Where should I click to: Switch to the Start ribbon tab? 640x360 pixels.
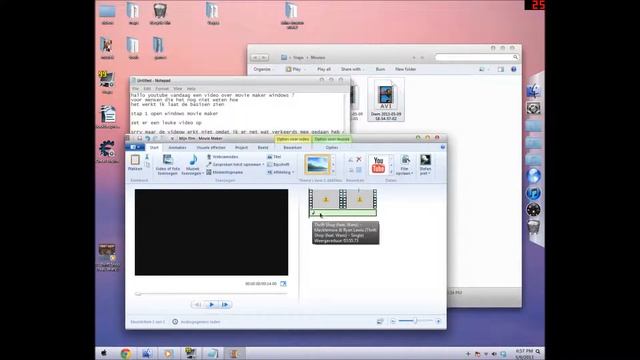pyautogui.click(x=154, y=147)
